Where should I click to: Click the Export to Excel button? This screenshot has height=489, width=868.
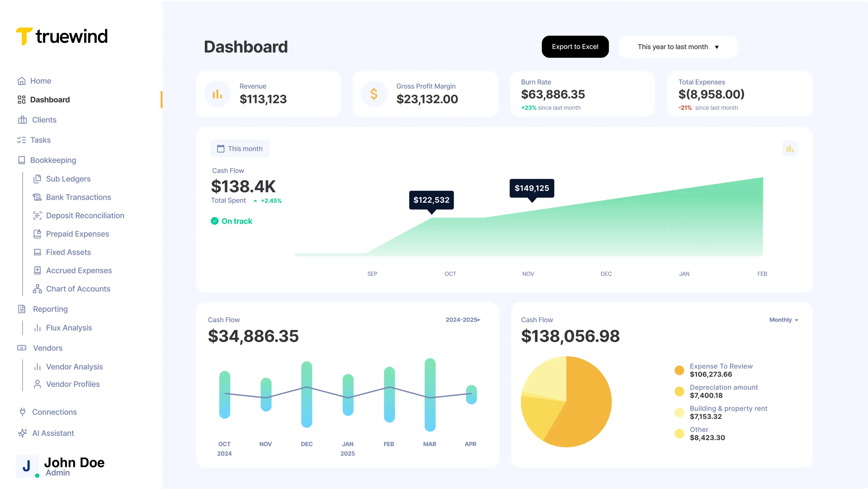click(575, 46)
